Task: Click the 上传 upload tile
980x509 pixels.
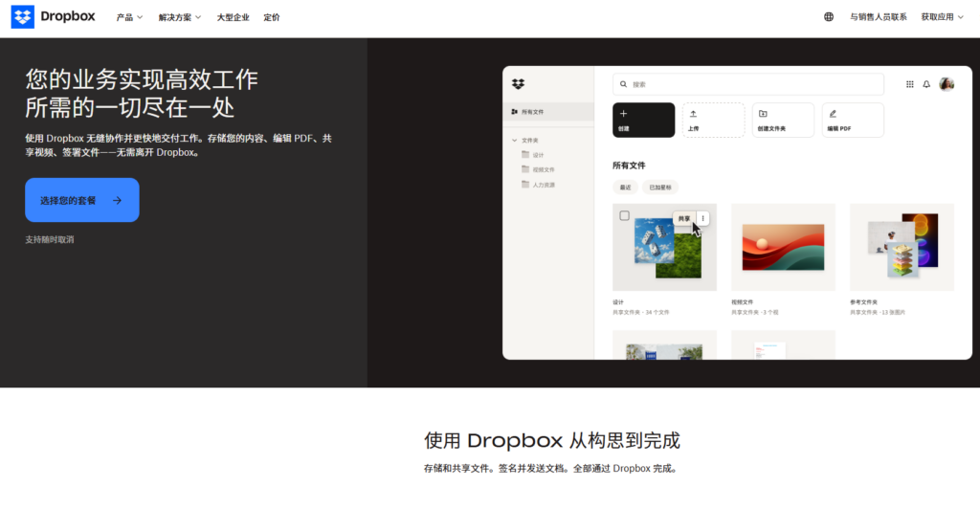Action: pyautogui.click(x=713, y=120)
